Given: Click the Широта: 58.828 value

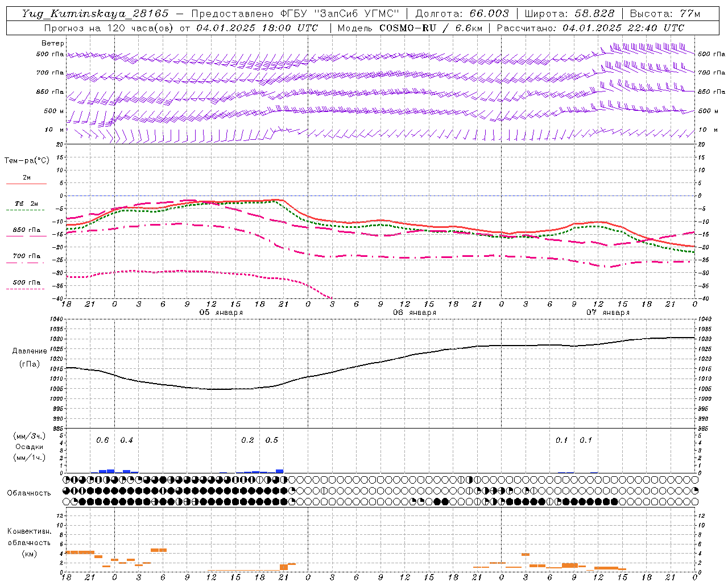Looking at the screenshot, I should [569, 14].
